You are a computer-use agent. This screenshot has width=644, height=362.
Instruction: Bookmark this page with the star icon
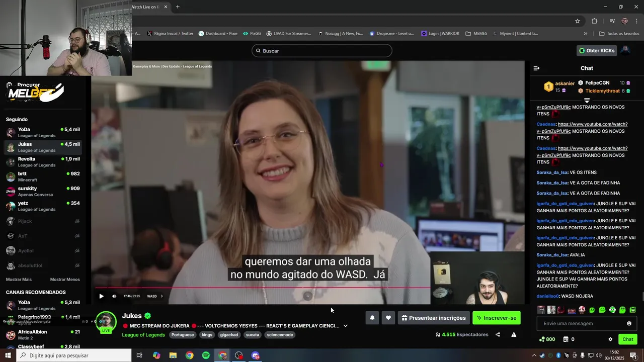(x=578, y=21)
